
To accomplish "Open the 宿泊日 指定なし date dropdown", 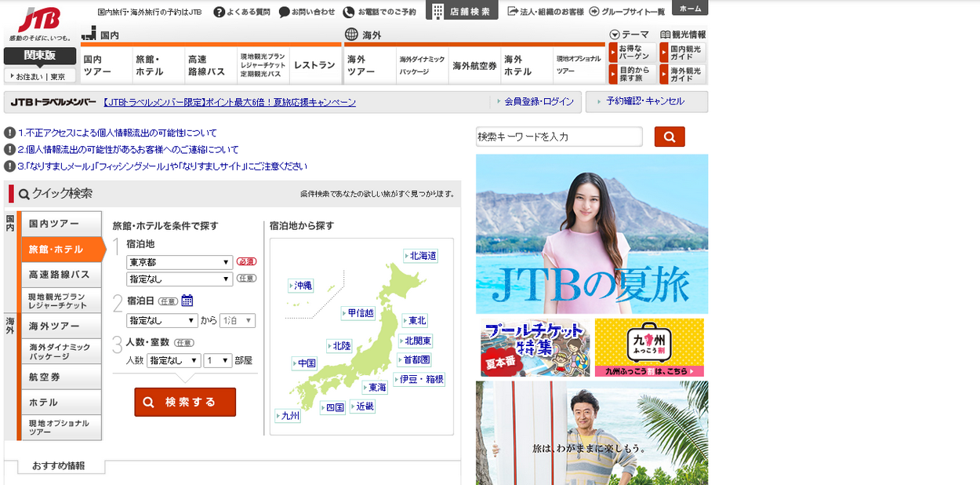I will tap(162, 320).
